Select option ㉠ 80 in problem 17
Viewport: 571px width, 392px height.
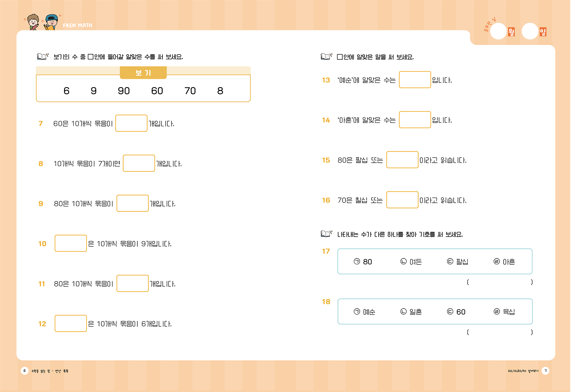tap(363, 262)
